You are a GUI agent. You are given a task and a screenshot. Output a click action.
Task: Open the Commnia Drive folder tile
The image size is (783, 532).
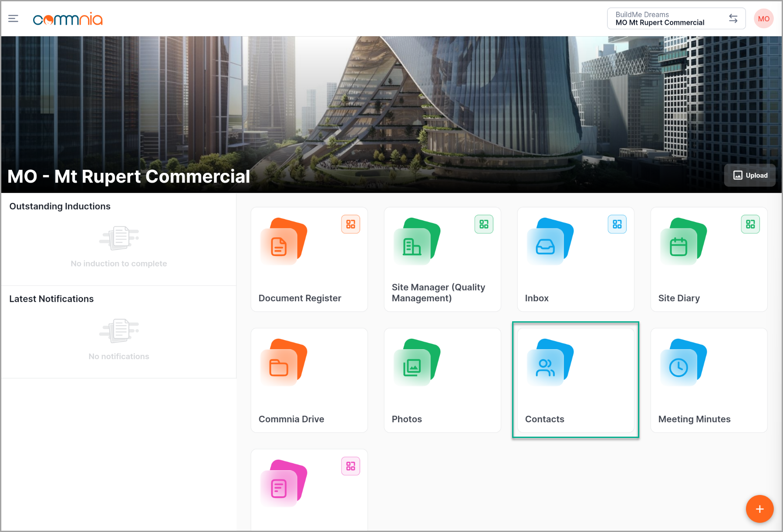click(x=309, y=380)
